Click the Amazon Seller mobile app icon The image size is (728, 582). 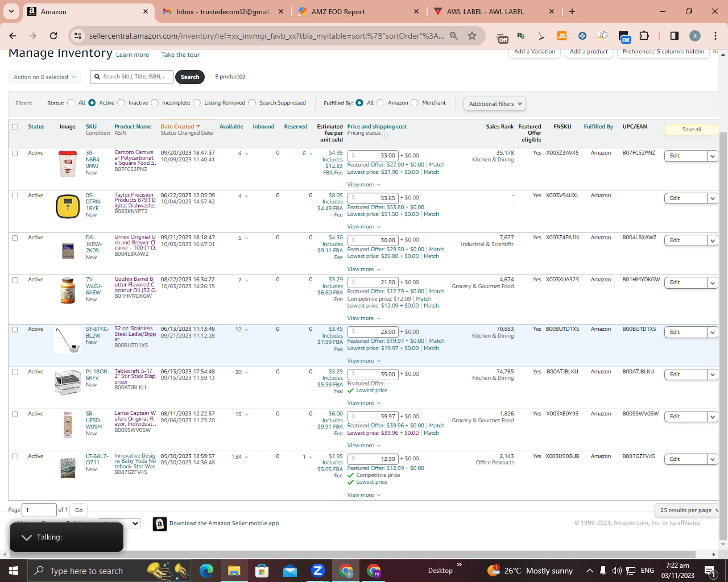(x=160, y=523)
